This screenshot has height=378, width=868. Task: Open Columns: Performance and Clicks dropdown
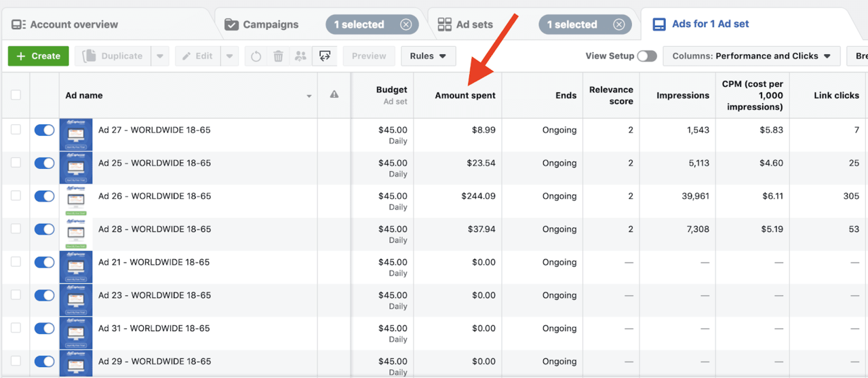click(x=751, y=56)
